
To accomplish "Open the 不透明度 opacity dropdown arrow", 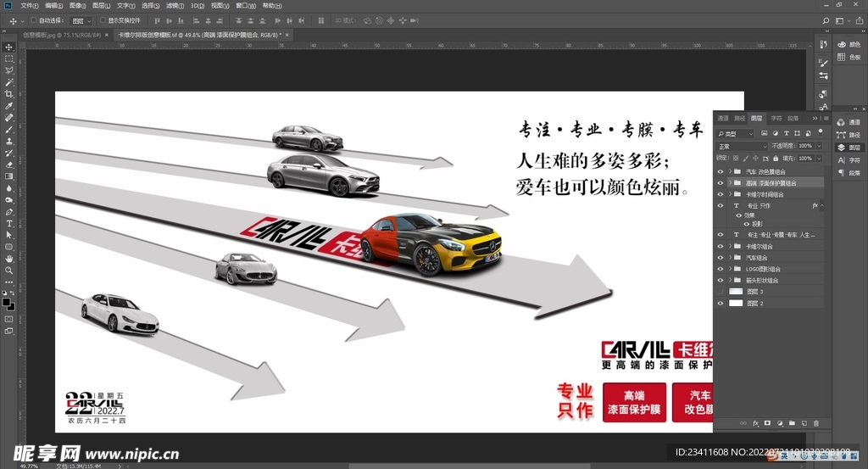I will coord(819,146).
